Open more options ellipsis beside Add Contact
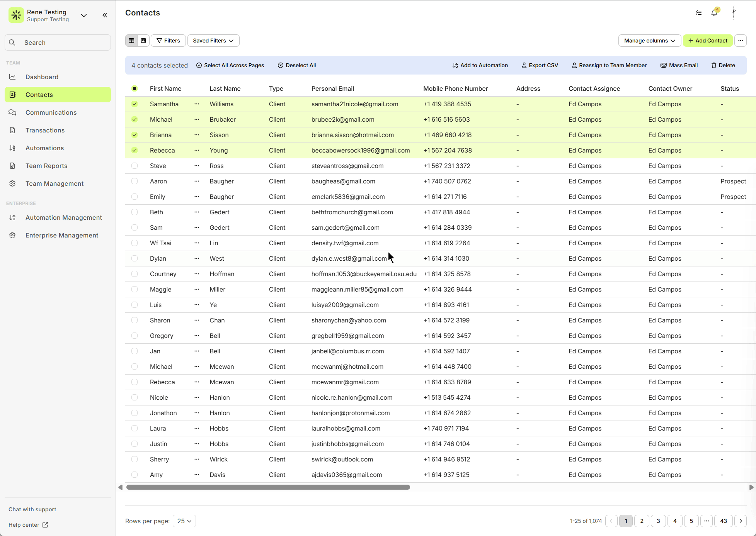The image size is (756, 536). click(741, 41)
